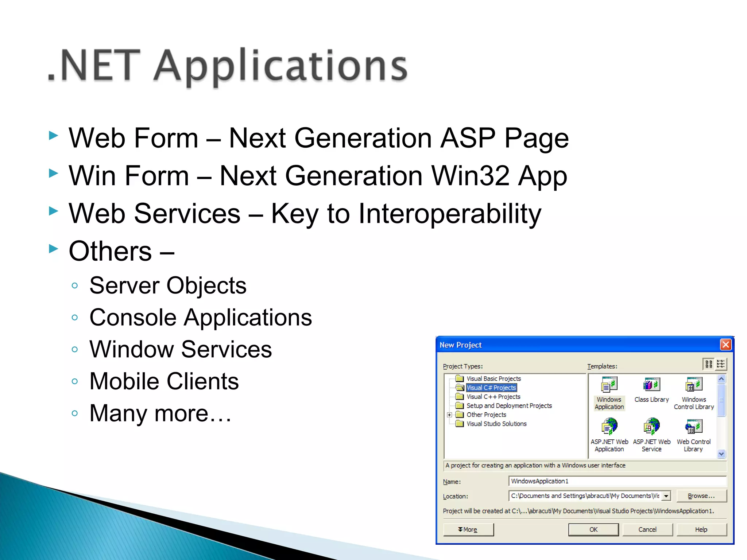Click the project Name input field
The height and width of the screenshot is (560, 747).
pyautogui.click(x=617, y=481)
